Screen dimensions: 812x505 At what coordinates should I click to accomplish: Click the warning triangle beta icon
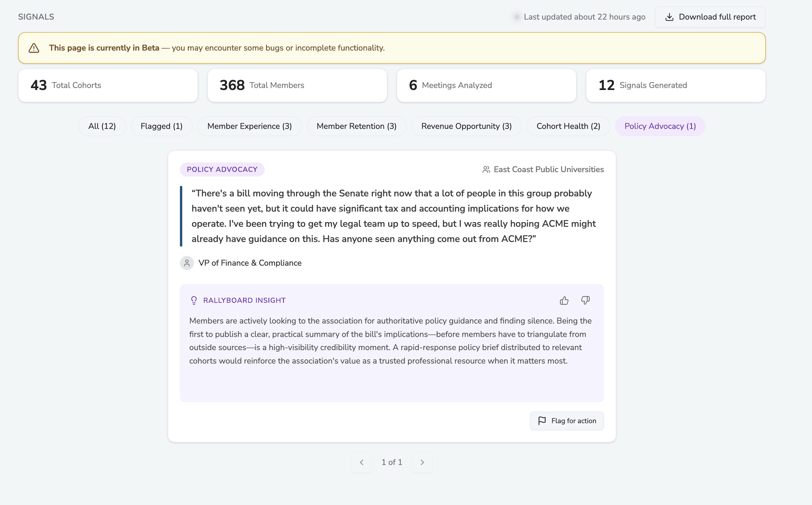pyautogui.click(x=34, y=48)
